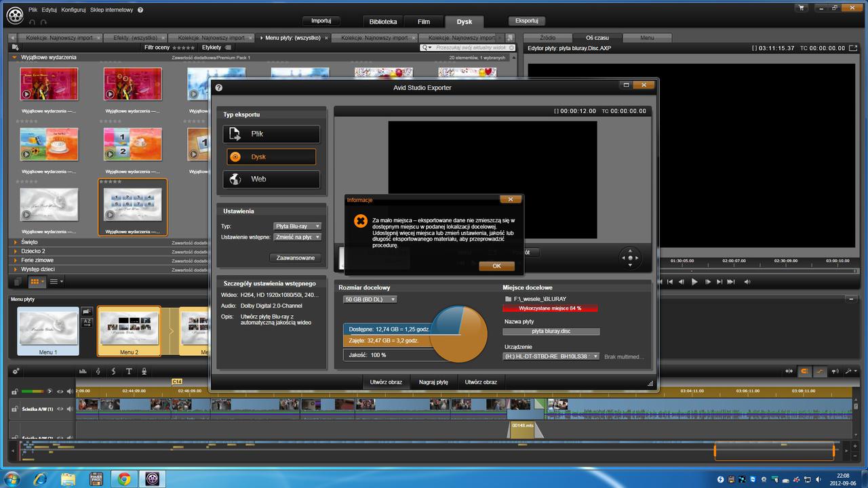Viewport: 868px width, 488px height.
Task: Click the T title creator icon
Action: (x=127, y=371)
